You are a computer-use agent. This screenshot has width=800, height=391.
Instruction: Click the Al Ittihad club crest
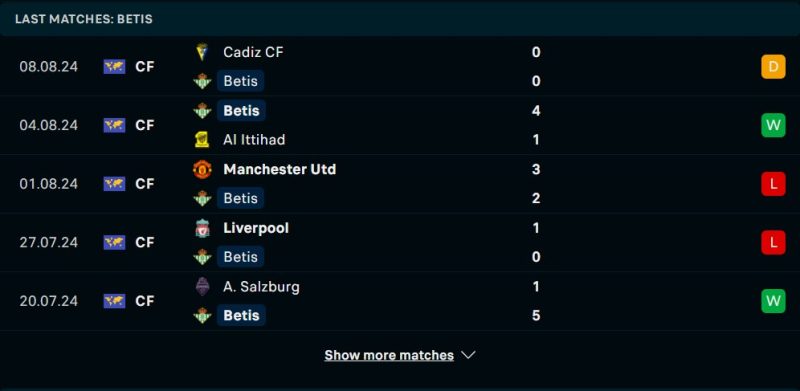pyautogui.click(x=202, y=140)
